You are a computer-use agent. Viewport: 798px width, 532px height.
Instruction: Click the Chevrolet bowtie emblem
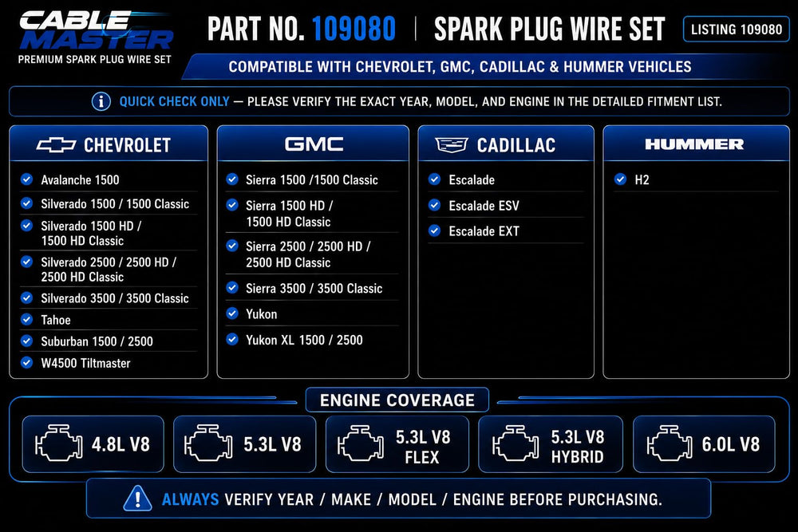point(56,145)
